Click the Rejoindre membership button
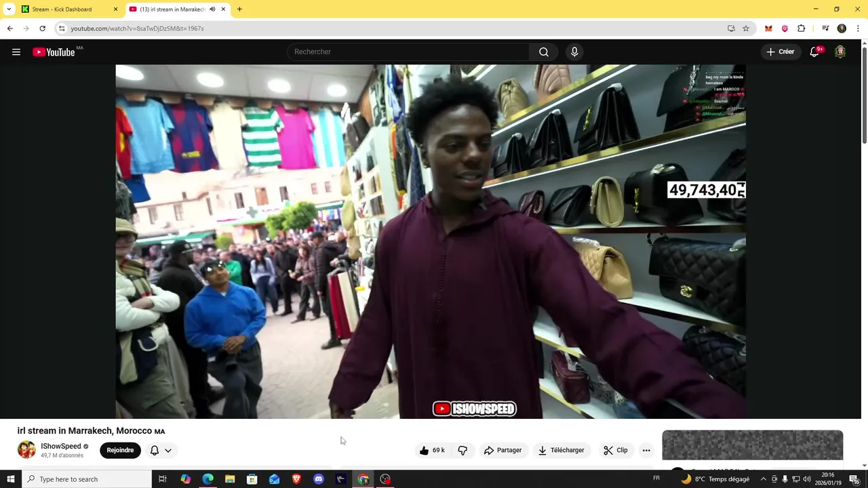 (120, 450)
